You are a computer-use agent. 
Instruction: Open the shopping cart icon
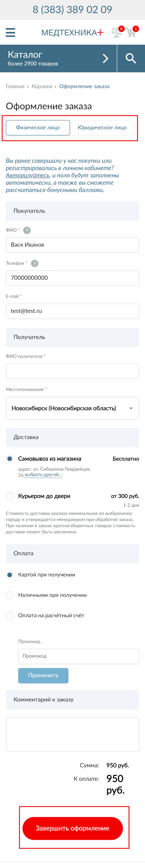(x=132, y=32)
